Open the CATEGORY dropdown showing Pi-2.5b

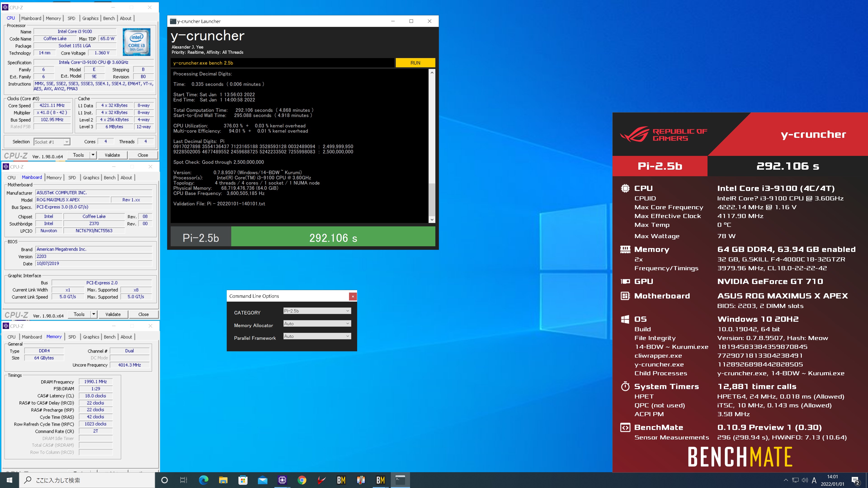point(317,311)
